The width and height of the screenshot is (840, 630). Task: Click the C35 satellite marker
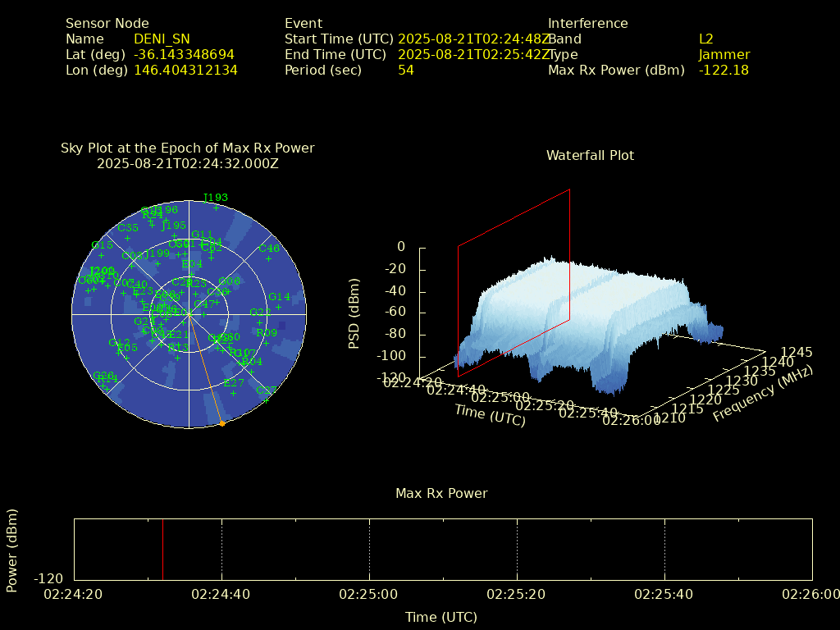pos(128,237)
